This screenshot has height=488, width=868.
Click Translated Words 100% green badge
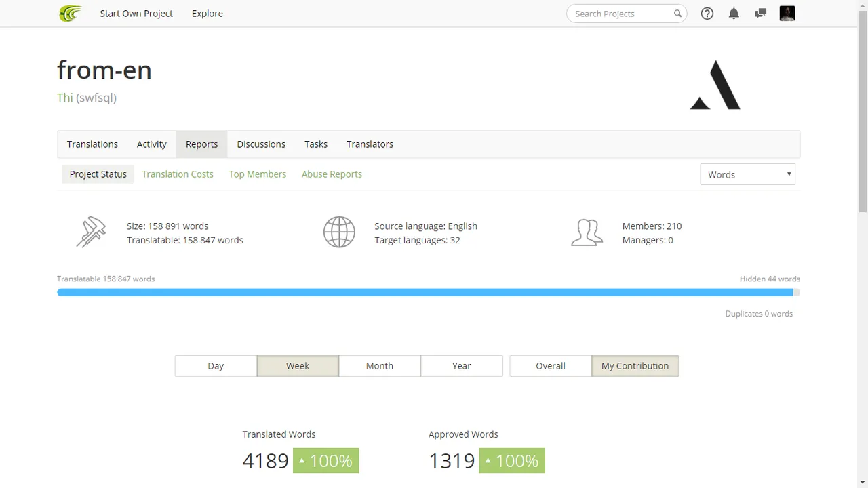tap(326, 461)
